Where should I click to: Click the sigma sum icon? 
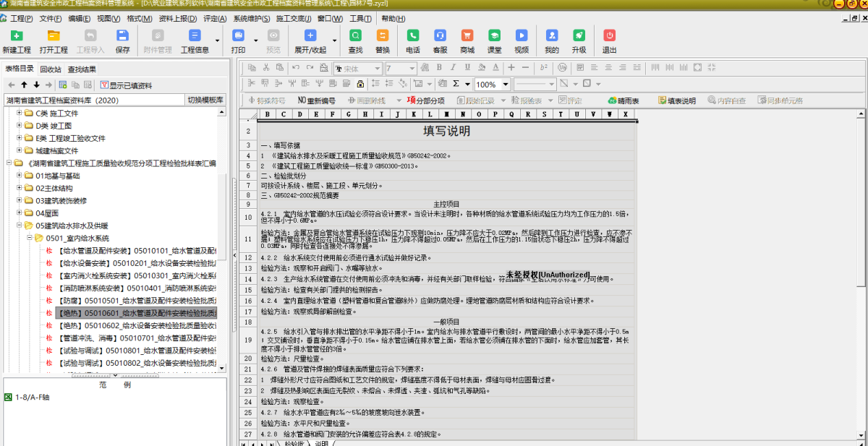coord(456,84)
